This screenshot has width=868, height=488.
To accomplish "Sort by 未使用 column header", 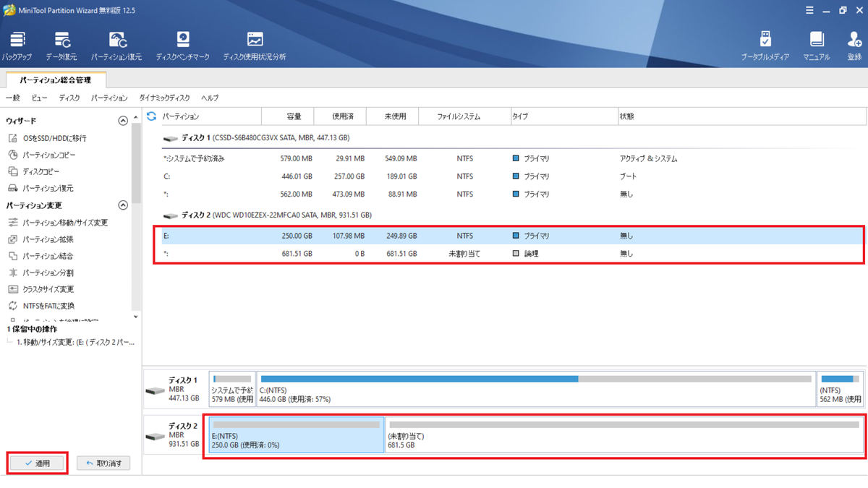I will pyautogui.click(x=393, y=116).
